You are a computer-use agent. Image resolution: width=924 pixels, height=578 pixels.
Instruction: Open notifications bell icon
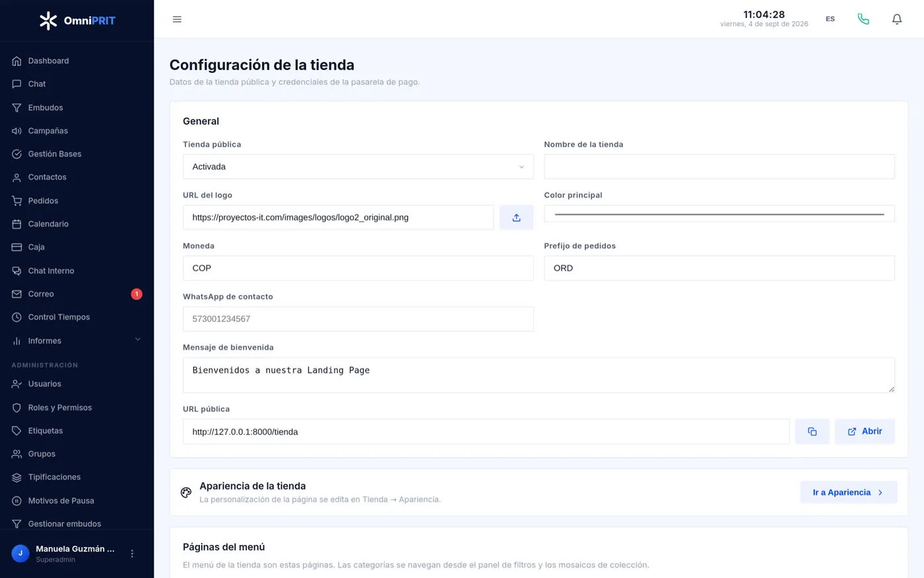point(897,19)
